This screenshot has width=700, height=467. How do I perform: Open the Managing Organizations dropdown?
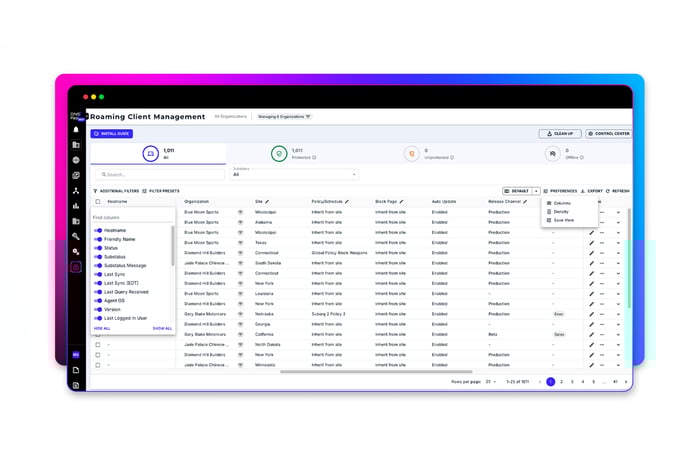(x=284, y=117)
